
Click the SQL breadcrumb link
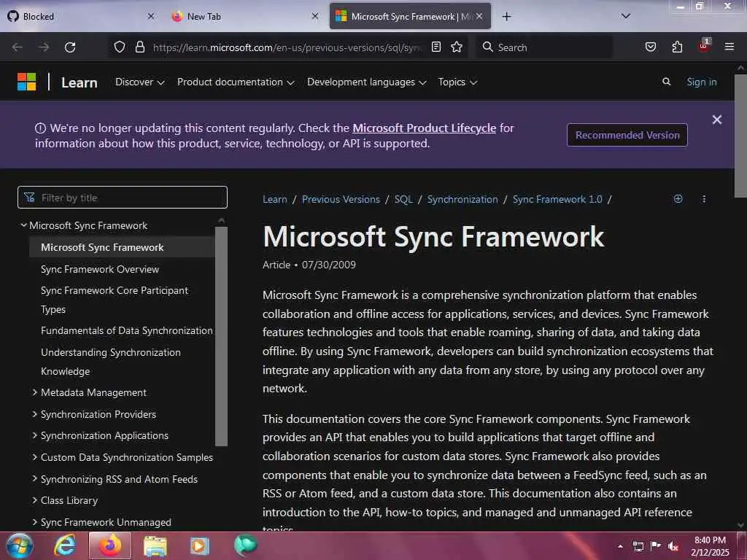(x=403, y=199)
